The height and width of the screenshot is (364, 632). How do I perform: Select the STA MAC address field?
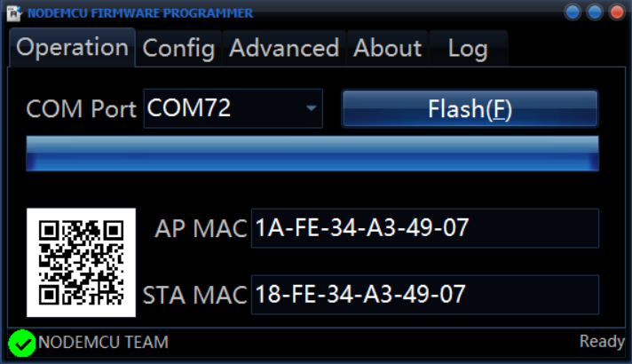point(424,294)
